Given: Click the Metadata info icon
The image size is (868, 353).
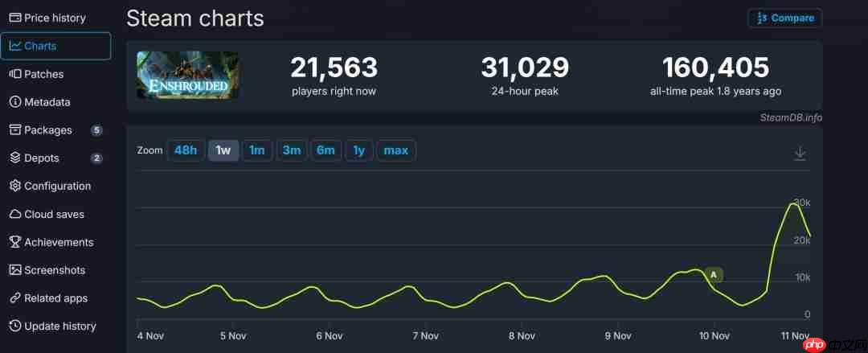Looking at the screenshot, I should (x=15, y=102).
